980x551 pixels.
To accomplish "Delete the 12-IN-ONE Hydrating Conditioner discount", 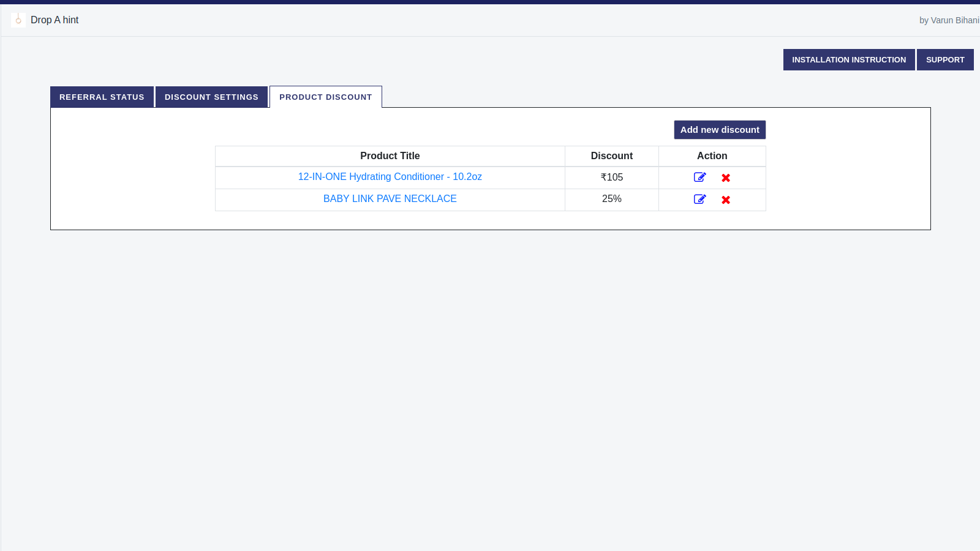I will (726, 178).
